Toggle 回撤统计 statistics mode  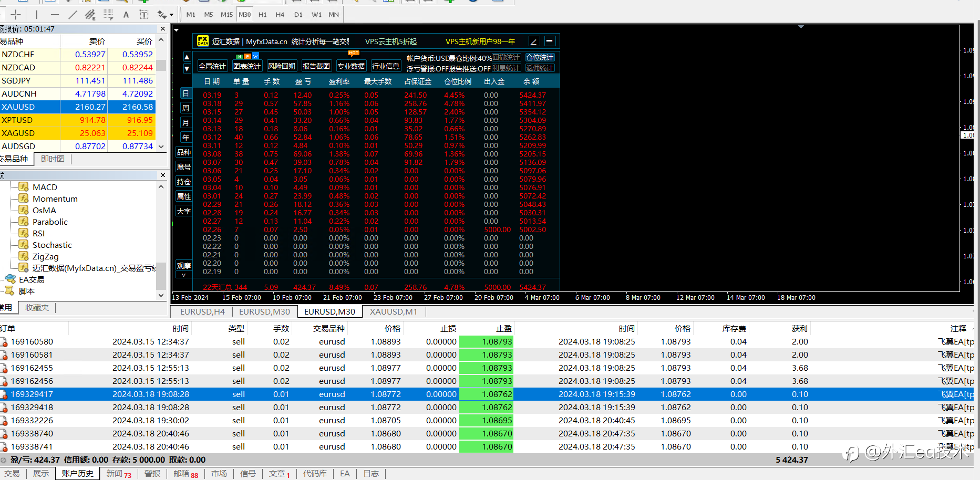click(507, 57)
